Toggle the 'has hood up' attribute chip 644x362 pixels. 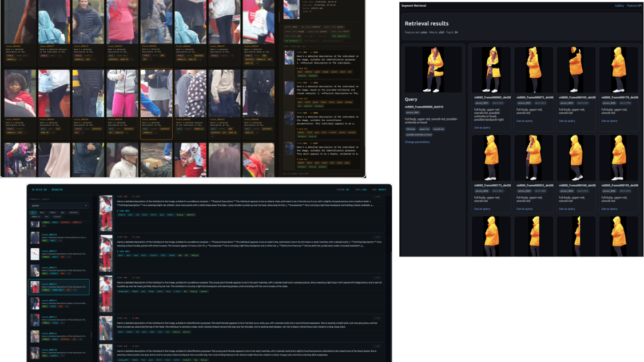coord(312,41)
